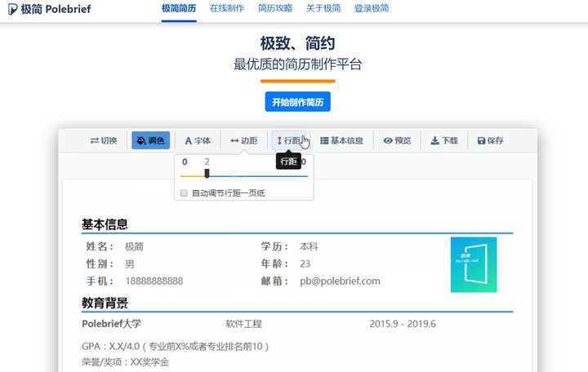Click the 保存 save button
Viewport: 588px width, 372px height.
coord(490,140)
